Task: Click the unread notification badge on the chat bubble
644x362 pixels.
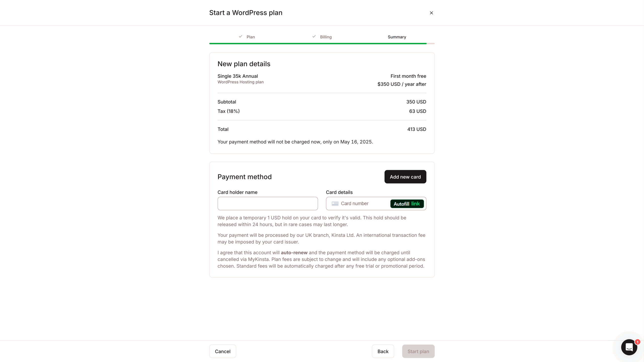Action: [637, 342]
